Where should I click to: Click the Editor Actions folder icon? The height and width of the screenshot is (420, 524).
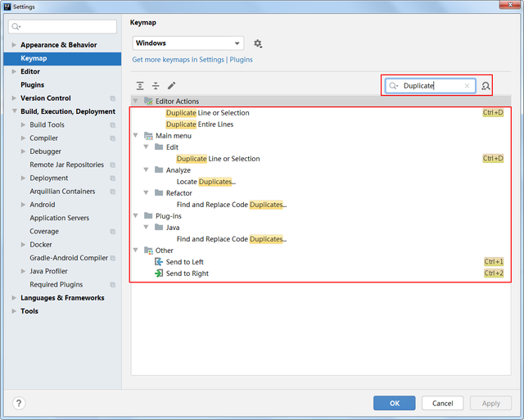coord(148,101)
